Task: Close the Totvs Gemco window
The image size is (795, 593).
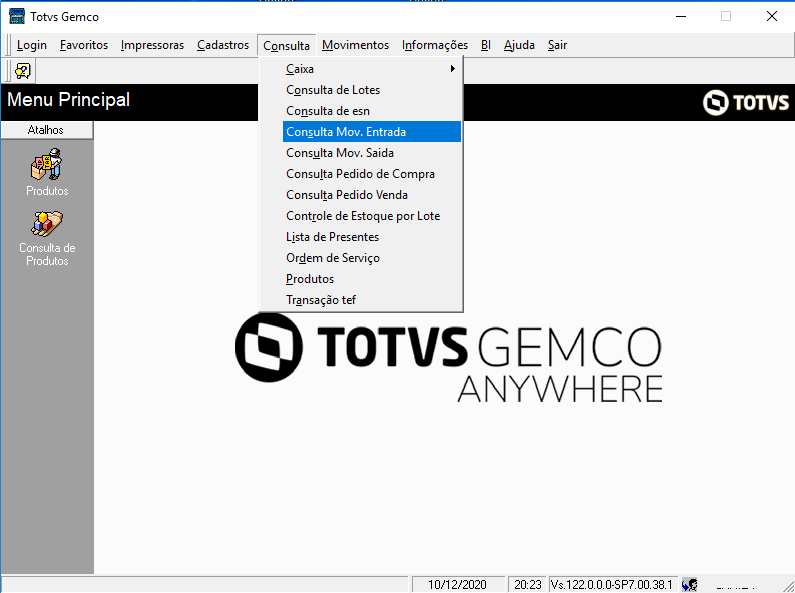Action: [x=772, y=16]
